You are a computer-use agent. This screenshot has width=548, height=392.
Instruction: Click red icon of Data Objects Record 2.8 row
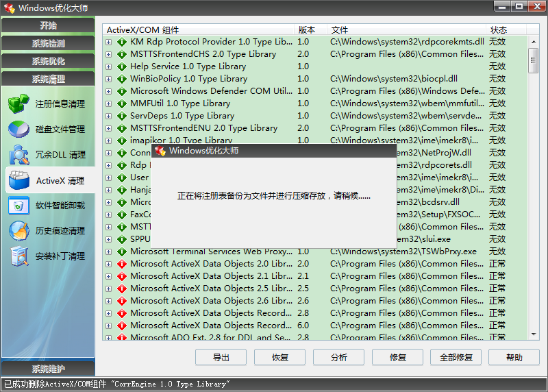[x=122, y=313]
